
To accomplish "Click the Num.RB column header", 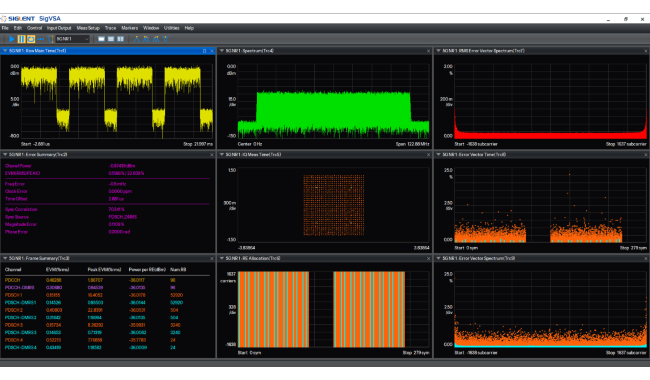I will pos(178,270).
